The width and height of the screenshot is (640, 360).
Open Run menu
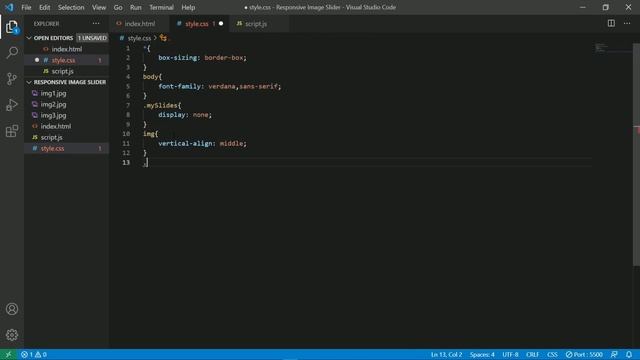[136, 7]
